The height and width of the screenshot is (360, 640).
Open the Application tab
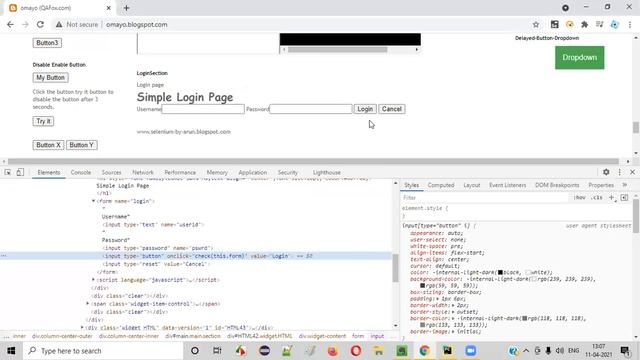(253, 173)
